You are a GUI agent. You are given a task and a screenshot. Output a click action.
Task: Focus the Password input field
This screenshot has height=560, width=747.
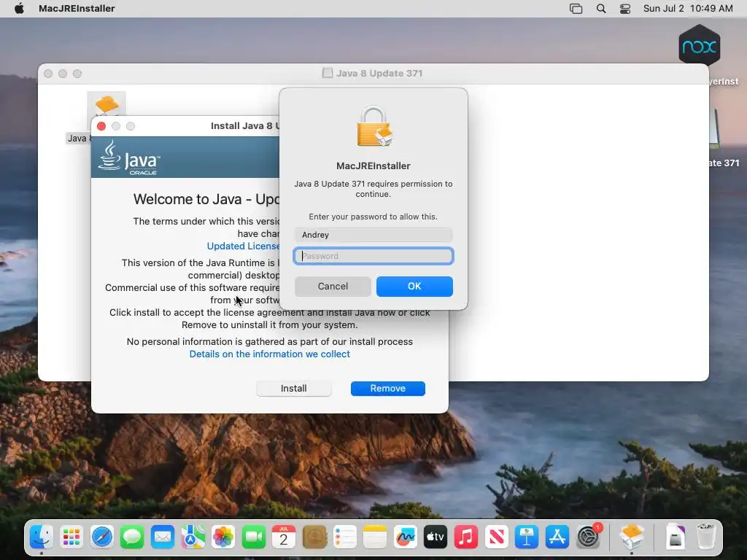(373, 256)
